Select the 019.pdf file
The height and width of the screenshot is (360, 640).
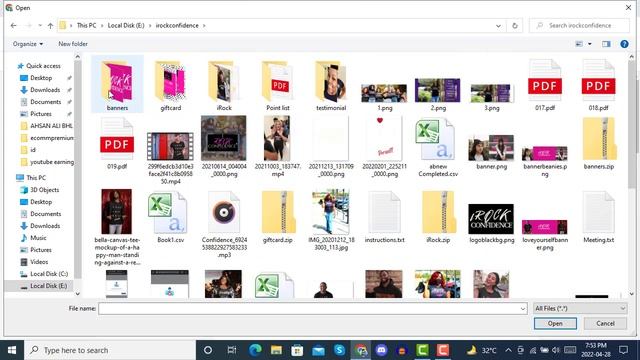tap(117, 143)
